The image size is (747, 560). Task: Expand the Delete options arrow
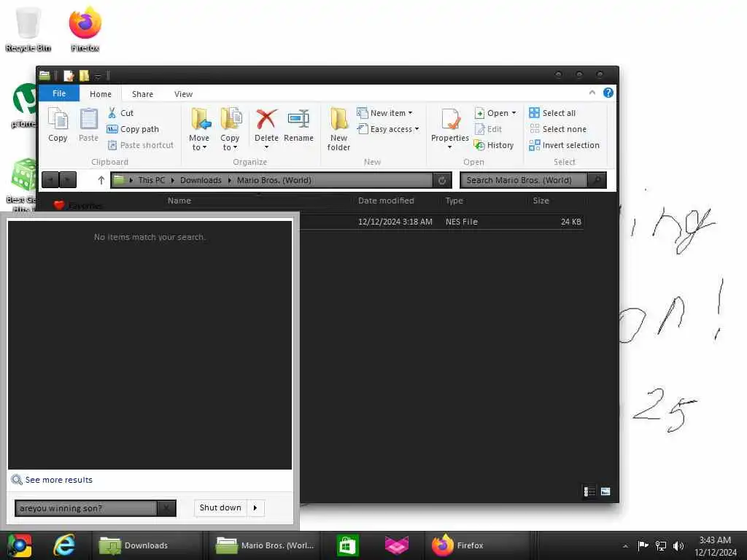[266, 147]
